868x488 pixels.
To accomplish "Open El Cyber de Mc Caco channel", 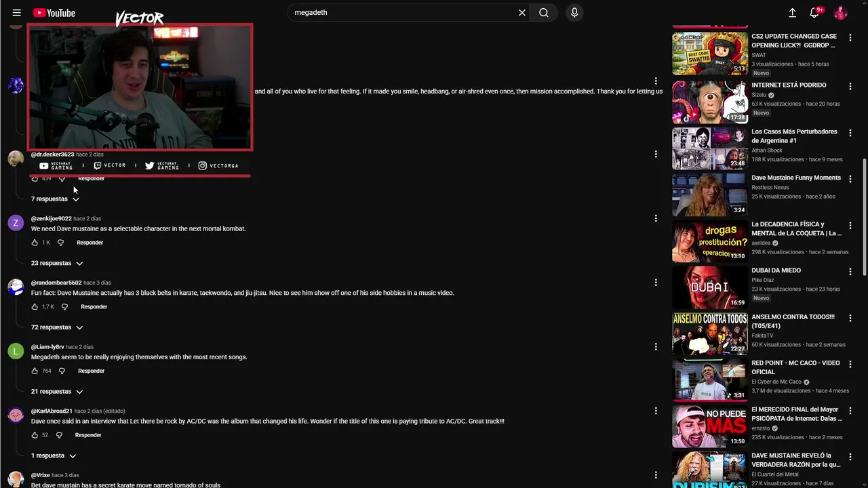I will pyautogui.click(x=776, y=382).
